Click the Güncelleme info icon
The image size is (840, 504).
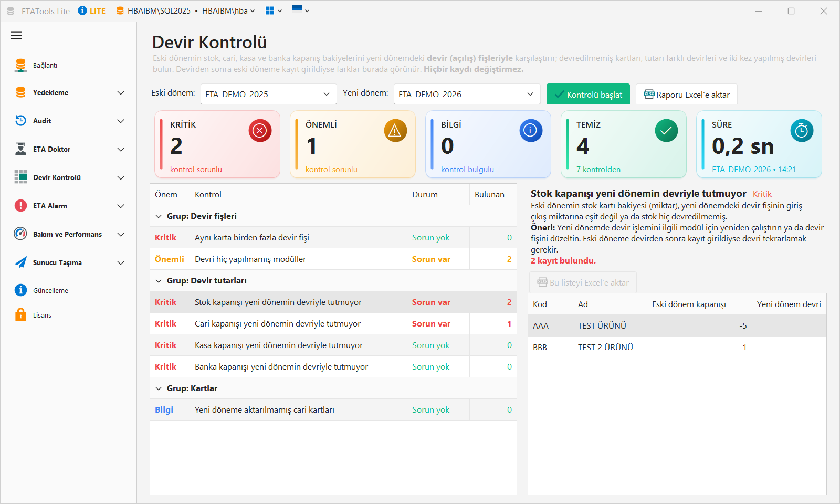[20, 290]
